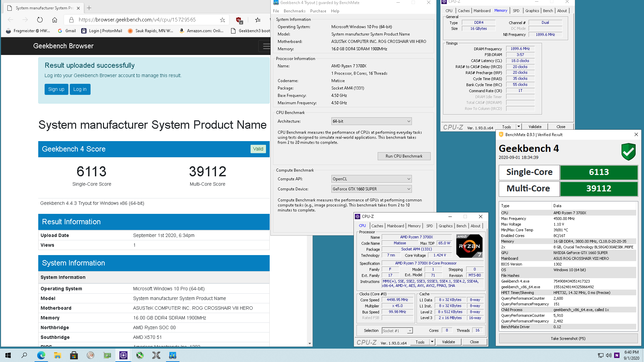The image size is (644, 362).
Task: Open Geekbench Help menu
Action: [335, 11]
